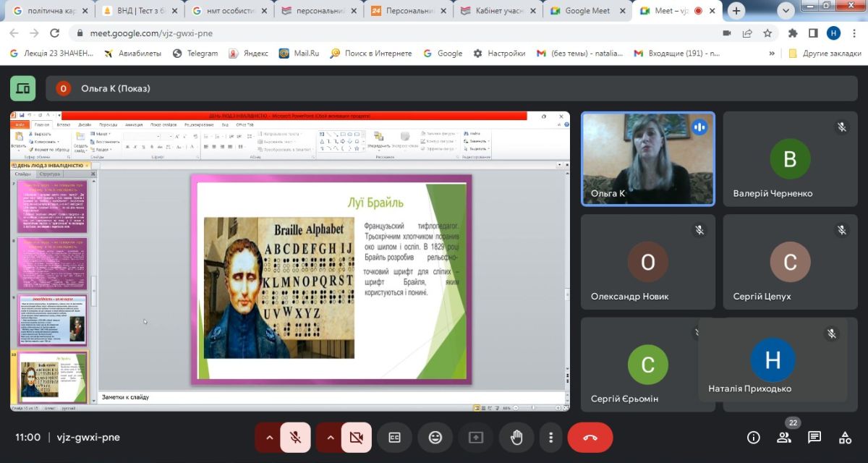Expand video settings chevron beside camera
Image resolution: width=868 pixels, height=463 pixels.
pyautogui.click(x=331, y=438)
